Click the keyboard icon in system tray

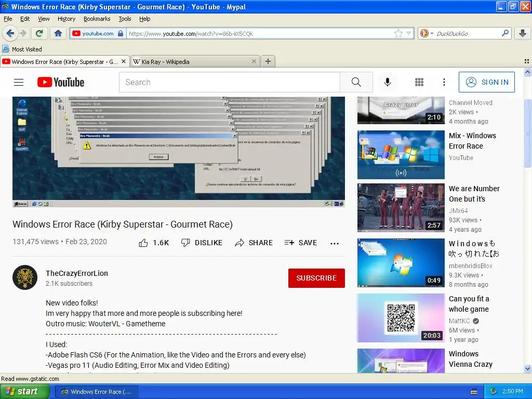[474, 392]
